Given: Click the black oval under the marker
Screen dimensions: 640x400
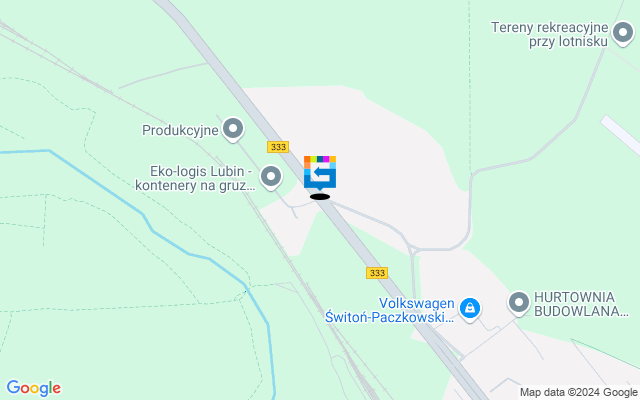Looking at the screenshot, I should [320, 197].
